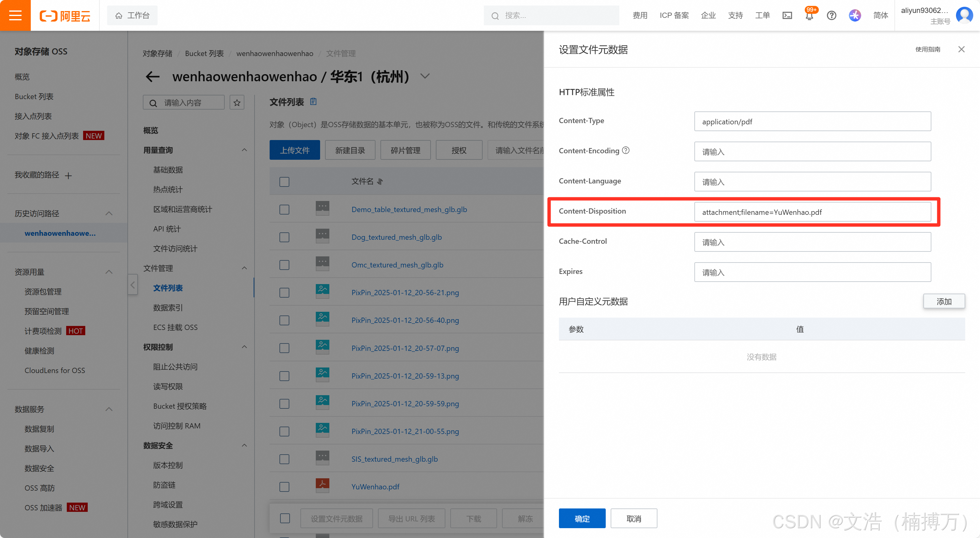Click Demo_table_textured_mesh_glb.glb file icon
The width and height of the screenshot is (980, 538).
point(322,208)
